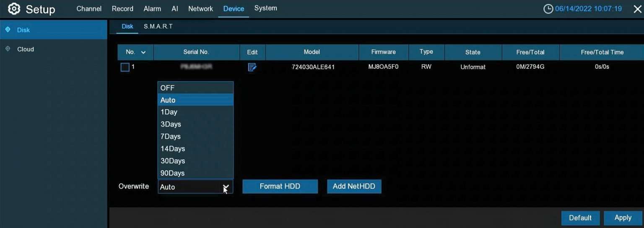Click the State column header
644x228 pixels.
tap(473, 52)
